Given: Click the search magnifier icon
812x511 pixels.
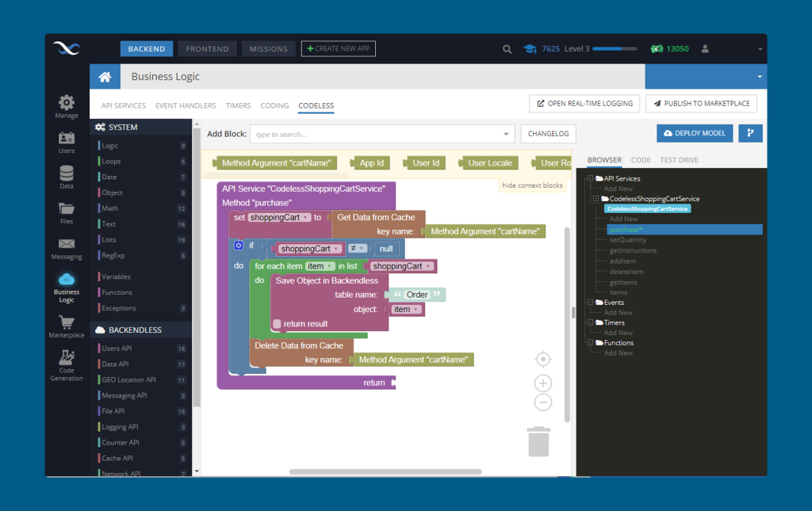Looking at the screenshot, I should pyautogui.click(x=507, y=49).
